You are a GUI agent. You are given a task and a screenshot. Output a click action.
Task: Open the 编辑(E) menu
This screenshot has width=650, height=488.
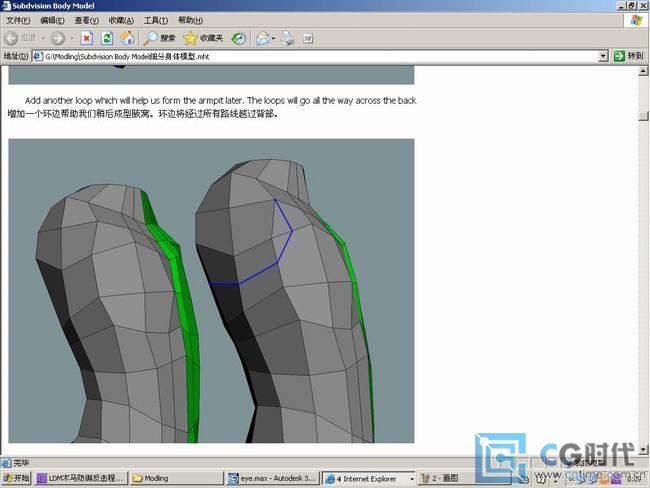[52, 20]
